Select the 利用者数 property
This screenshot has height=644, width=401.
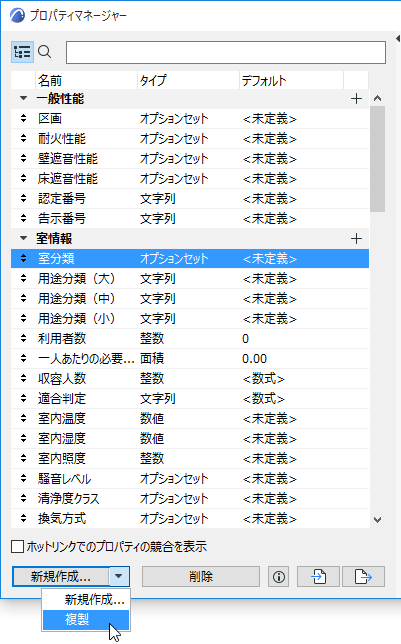point(190,338)
